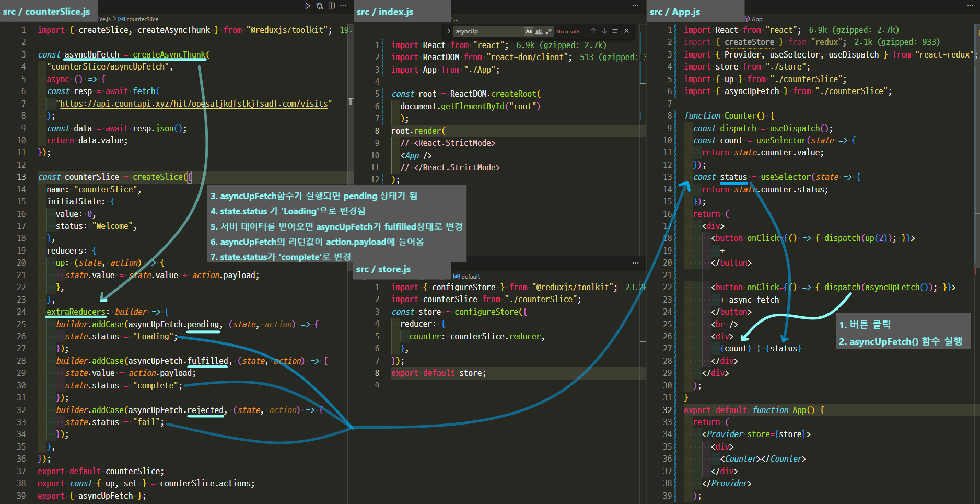Screen dimensions: 980x504
Task: Run the current file with the play icon
Action: coord(308,6)
